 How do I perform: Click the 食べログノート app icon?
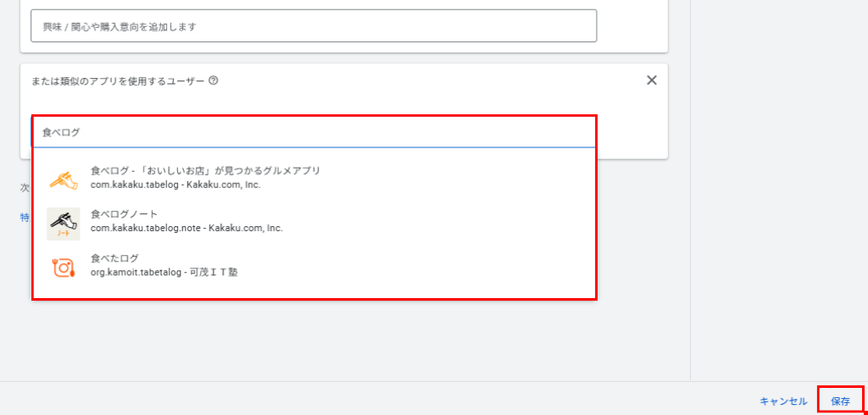click(x=64, y=224)
